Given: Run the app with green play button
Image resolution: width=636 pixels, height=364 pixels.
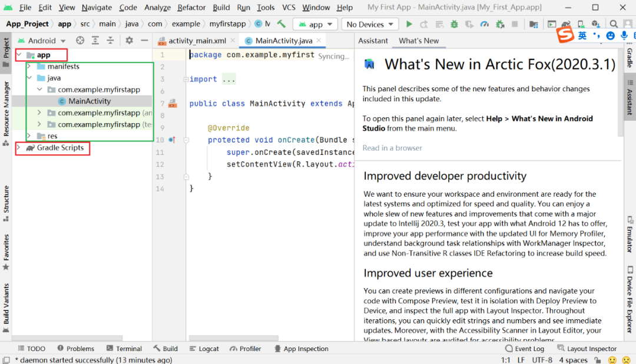Looking at the screenshot, I should tap(409, 24).
